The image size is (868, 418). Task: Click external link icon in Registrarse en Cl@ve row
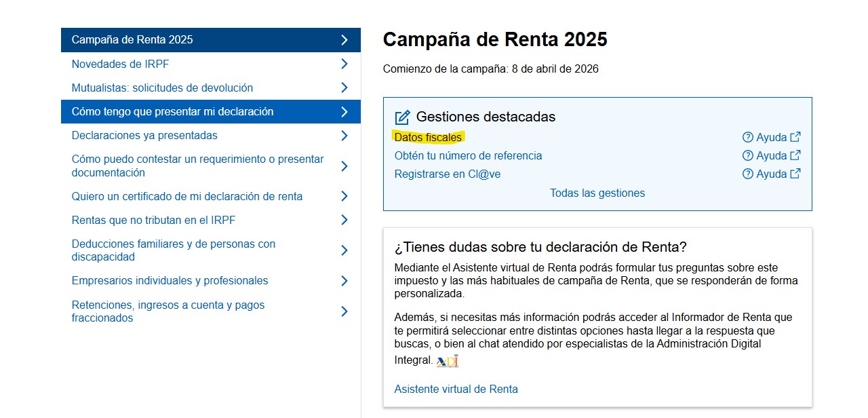[x=795, y=174]
